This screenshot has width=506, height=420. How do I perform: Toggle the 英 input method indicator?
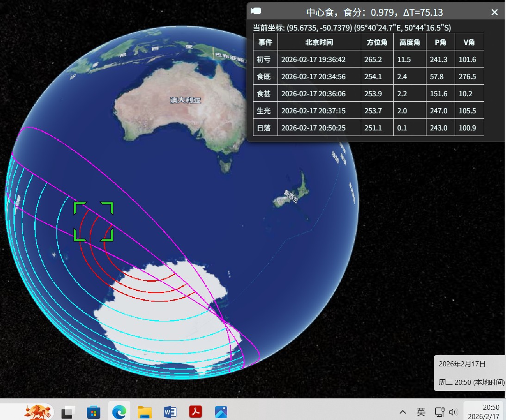pos(421,412)
